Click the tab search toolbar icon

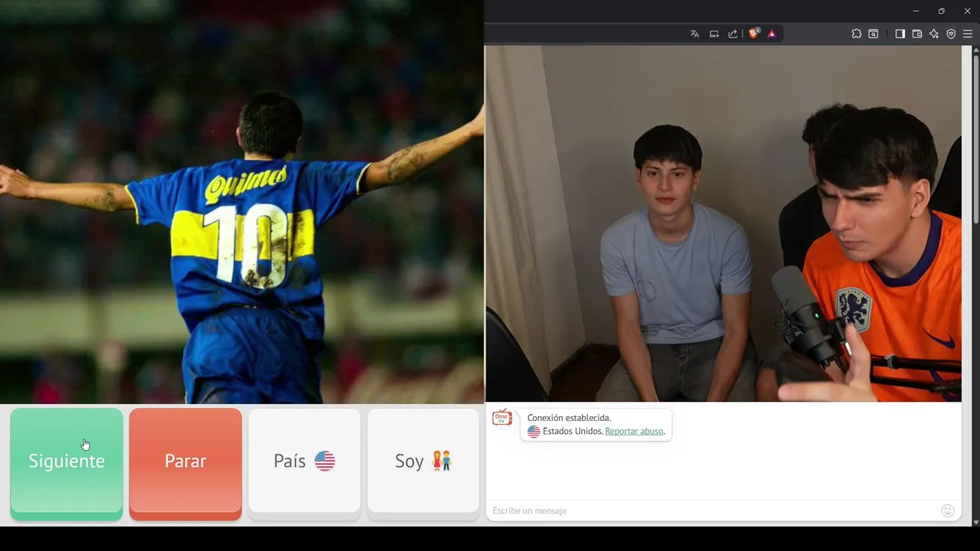(x=873, y=34)
